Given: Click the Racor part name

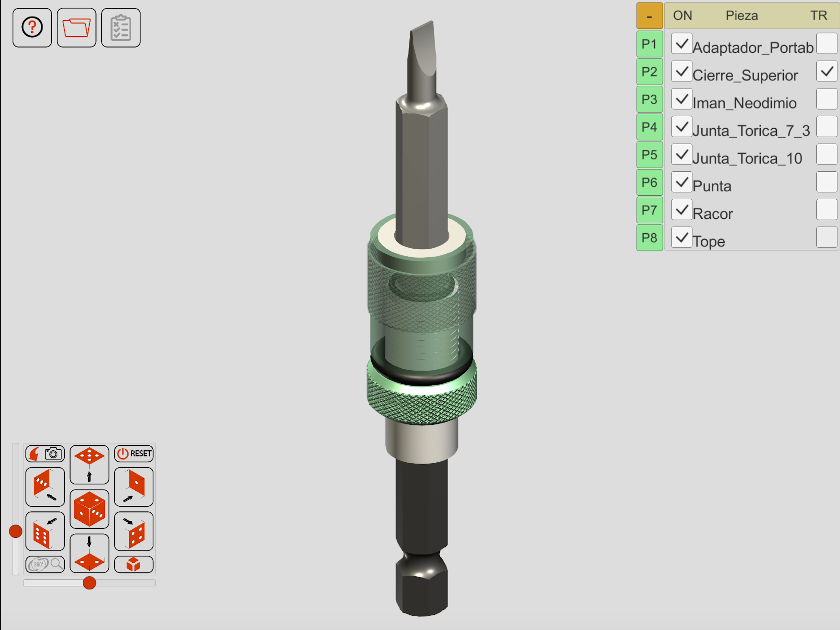Looking at the screenshot, I should point(712,214).
